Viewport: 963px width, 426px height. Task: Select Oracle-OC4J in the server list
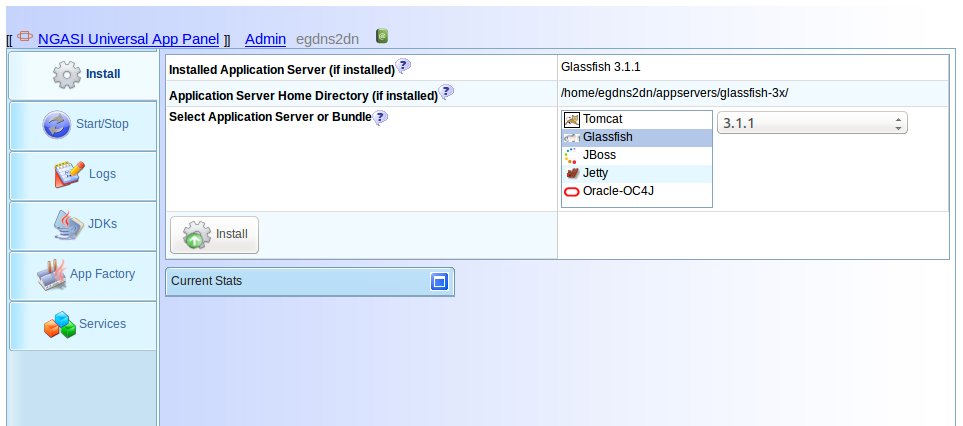coord(637,192)
